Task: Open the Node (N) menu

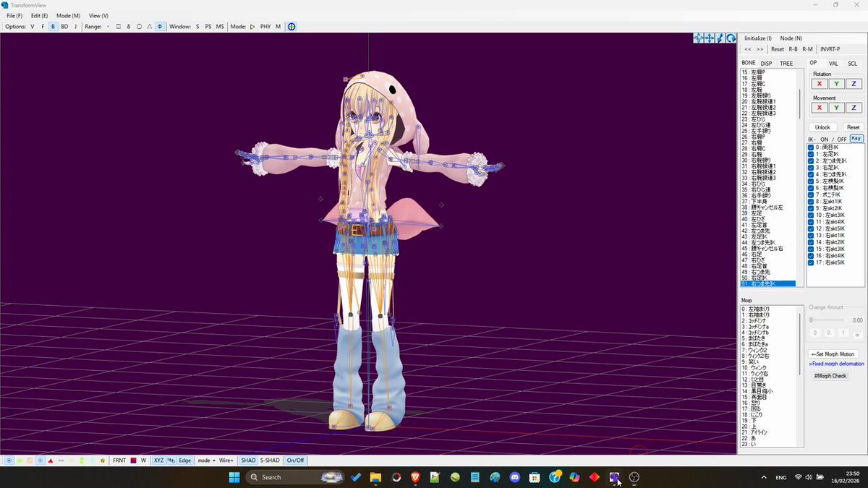Action: (x=791, y=38)
